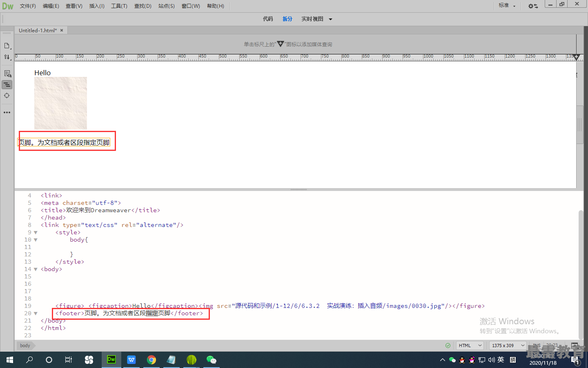Click the 页脚 footer text in live view
This screenshot has width=588, height=368.
coord(65,142)
